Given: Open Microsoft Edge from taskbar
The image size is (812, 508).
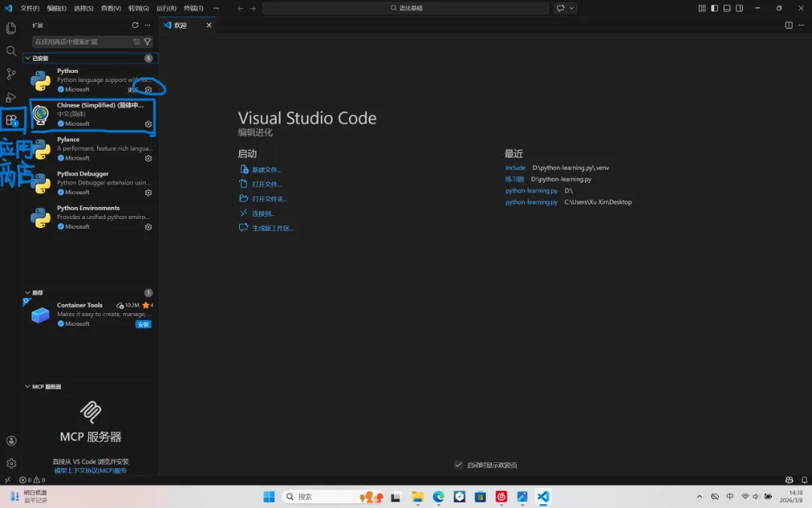Looking at the screenshot, I should pyautogui.click(x=438, y=497).
